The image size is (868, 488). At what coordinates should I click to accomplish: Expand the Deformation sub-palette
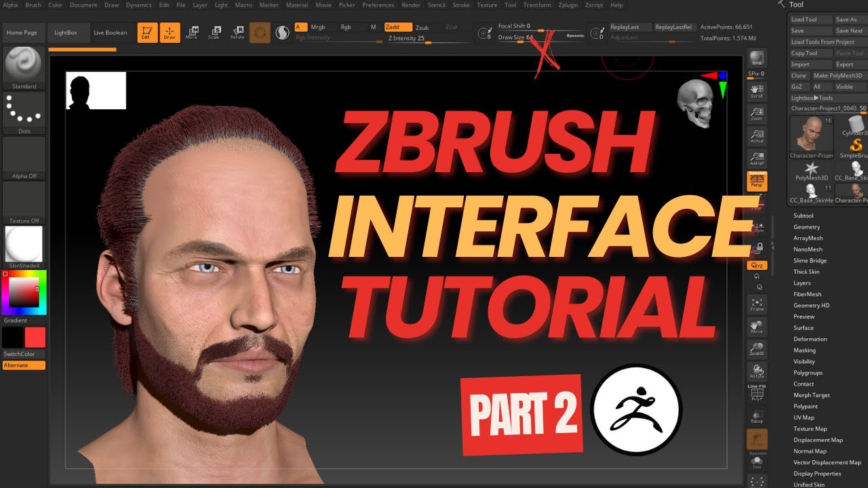point(810,339)
